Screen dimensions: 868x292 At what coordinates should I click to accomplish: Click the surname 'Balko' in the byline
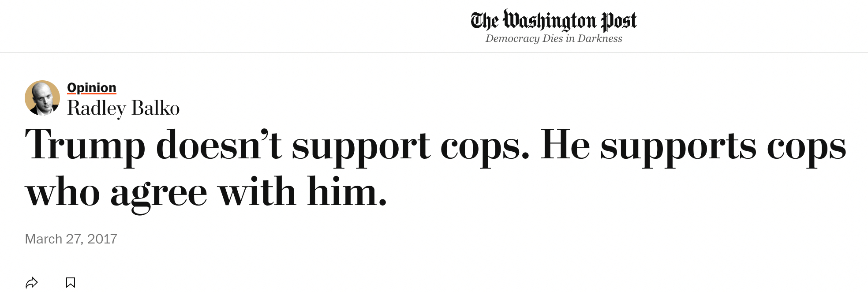156,109
